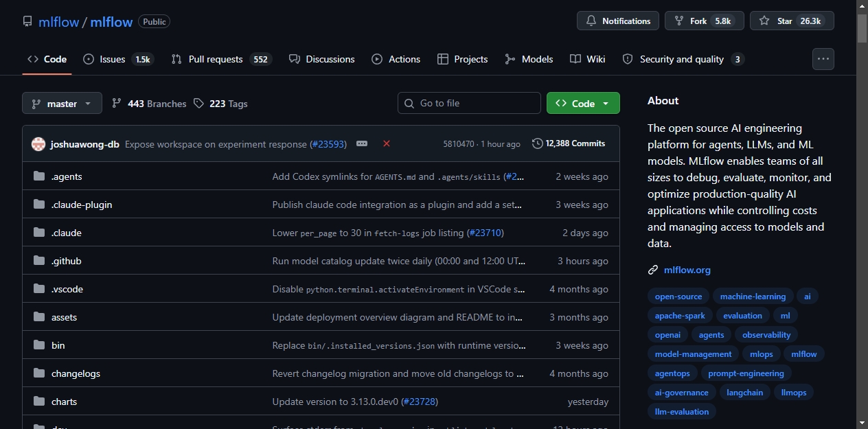This screenshot has height=429, width=868.
Task: Open pull request #23593 link
Action: point(328,144)
